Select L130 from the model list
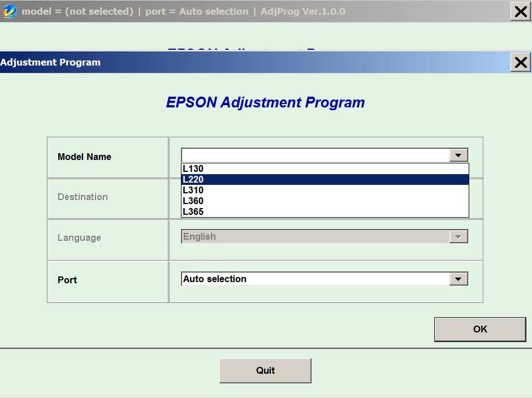 tap(325, 168)
